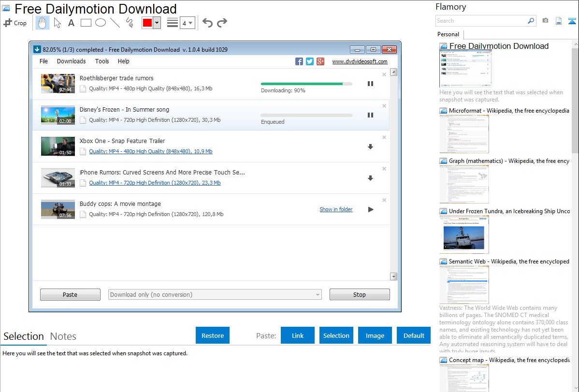Click Show in folder link
This screenshot has height=392, width=579.
336,209
